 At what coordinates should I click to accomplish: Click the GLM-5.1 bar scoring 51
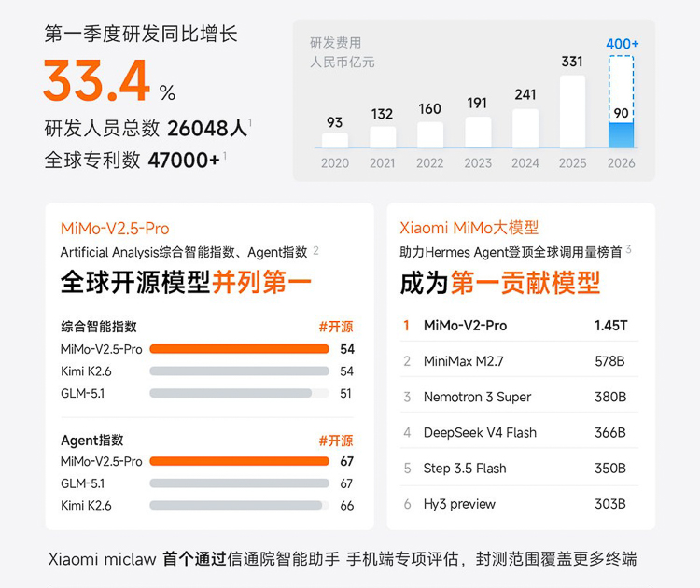pos(231,393)
